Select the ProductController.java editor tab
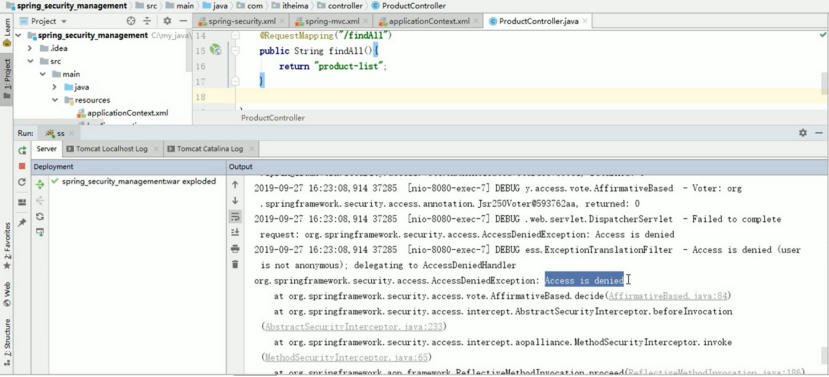 [538, 22]
